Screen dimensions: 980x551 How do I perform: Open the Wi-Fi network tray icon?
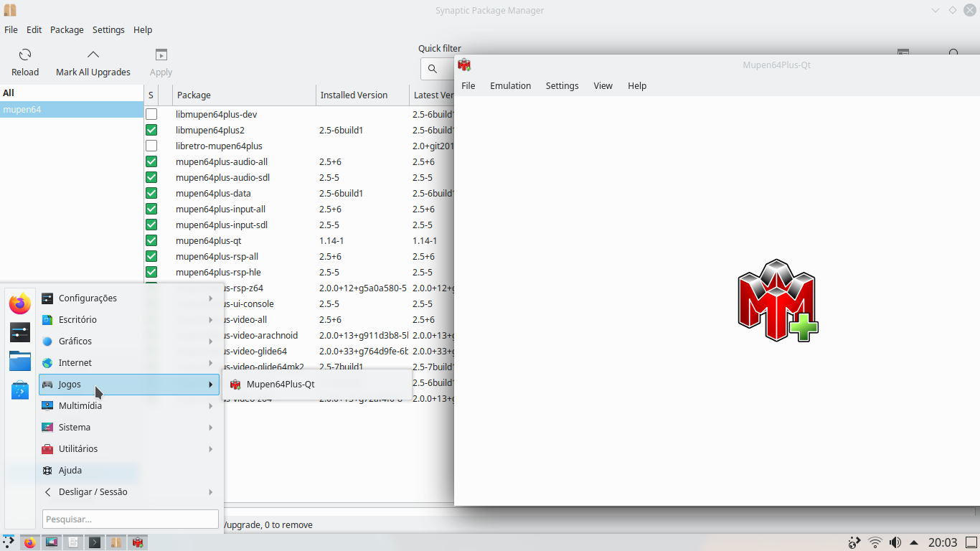(875, 542)
